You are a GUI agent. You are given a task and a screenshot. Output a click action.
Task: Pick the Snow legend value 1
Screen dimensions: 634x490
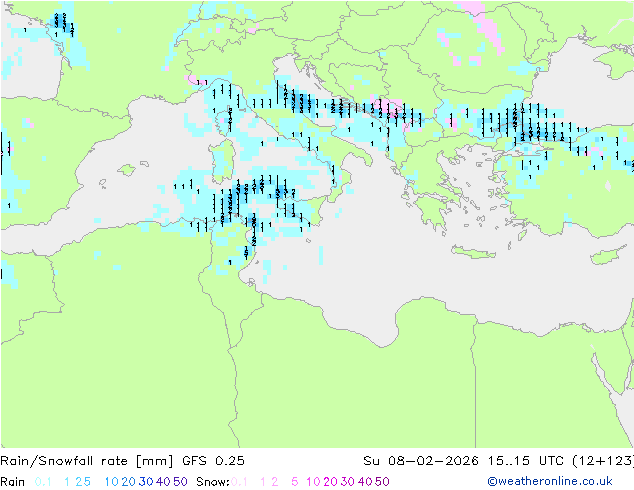263,482
